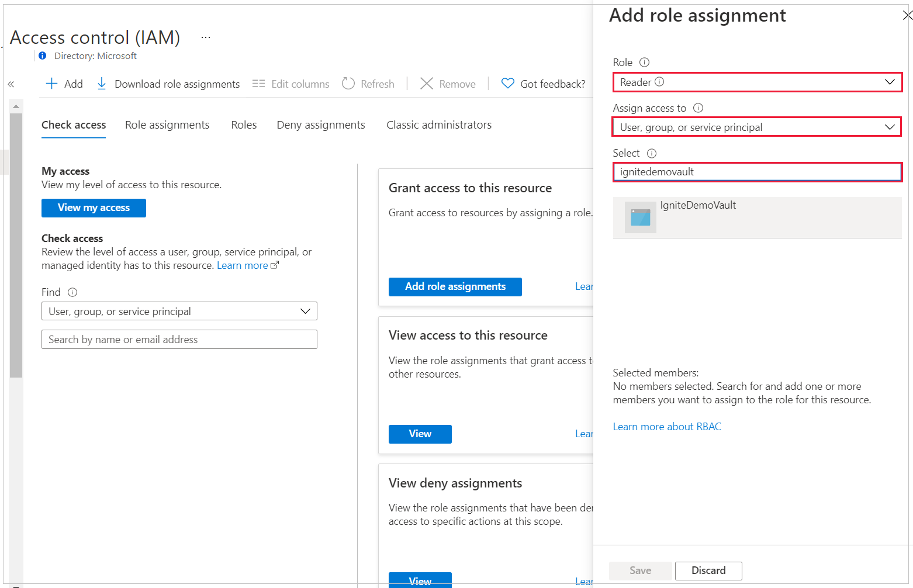The width and height of the screenshot is (913, 588).
Task: Open Learn more about RBAC link
Action: pos(667,427)
